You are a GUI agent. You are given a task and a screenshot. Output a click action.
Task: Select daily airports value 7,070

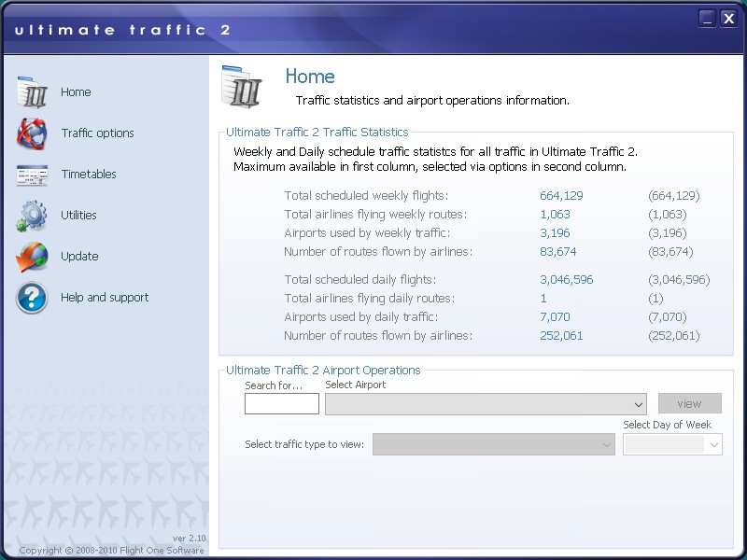tap(555, 316)
